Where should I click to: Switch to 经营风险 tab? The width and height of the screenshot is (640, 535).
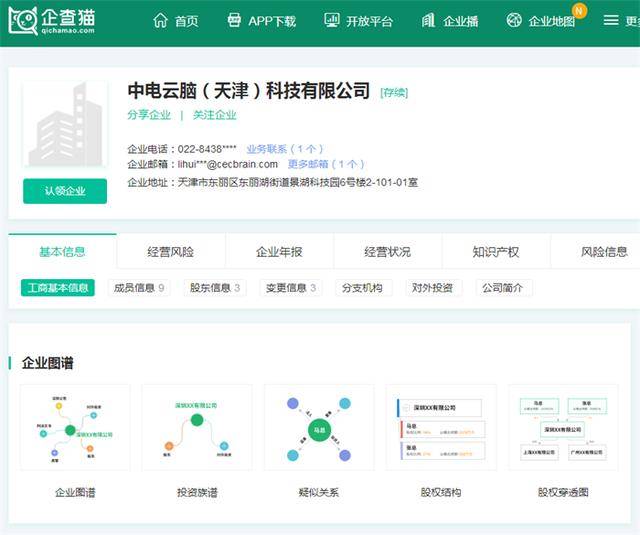point(170,252)
